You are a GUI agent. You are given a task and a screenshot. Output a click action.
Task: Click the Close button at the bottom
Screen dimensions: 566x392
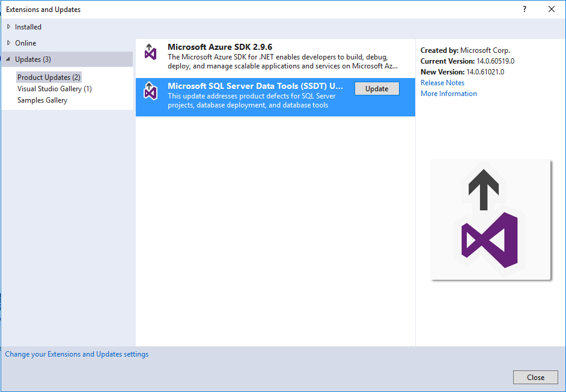point(535,377)
